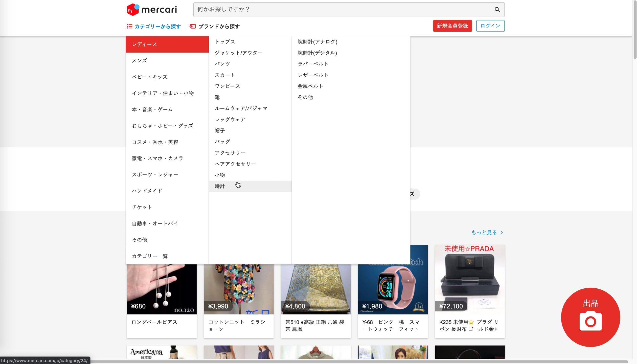Image resolution: width=637 pixels, height=364 pixels.
Task: Click the ログイン button
Action: click(490, 26)
